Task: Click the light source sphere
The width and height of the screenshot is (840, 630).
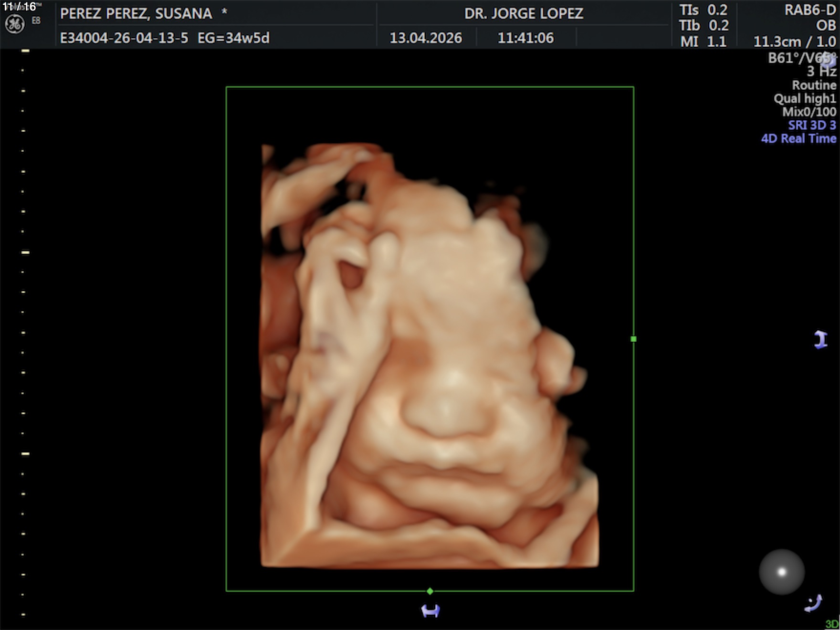Action: point(781,572)
